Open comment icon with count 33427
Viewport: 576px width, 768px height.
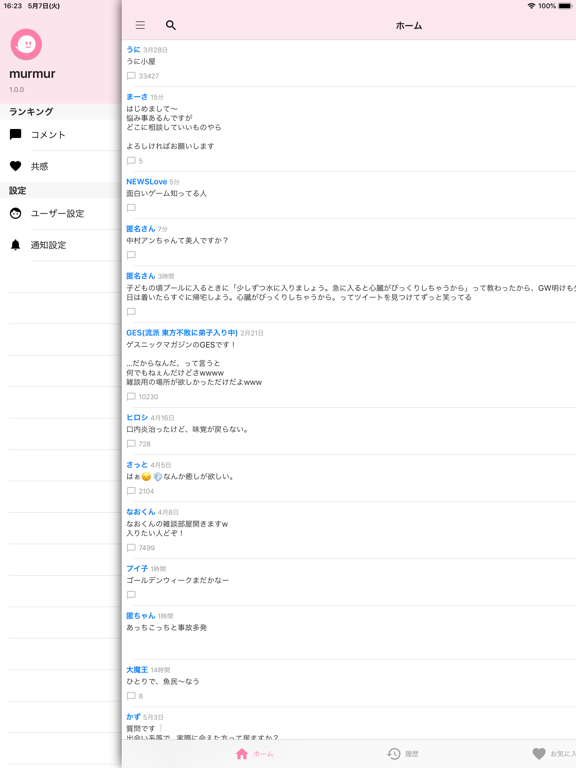[131, 76]
